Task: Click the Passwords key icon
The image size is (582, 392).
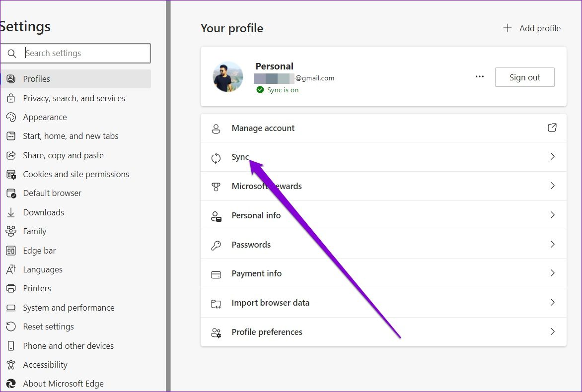Action: pos(216,245)
